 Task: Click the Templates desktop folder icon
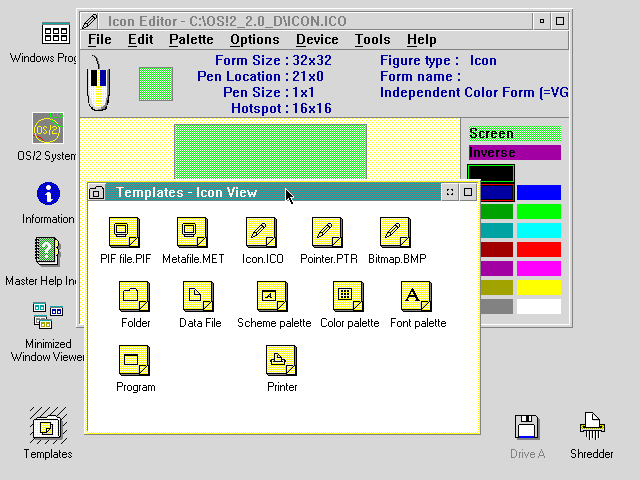coord(48,426)
